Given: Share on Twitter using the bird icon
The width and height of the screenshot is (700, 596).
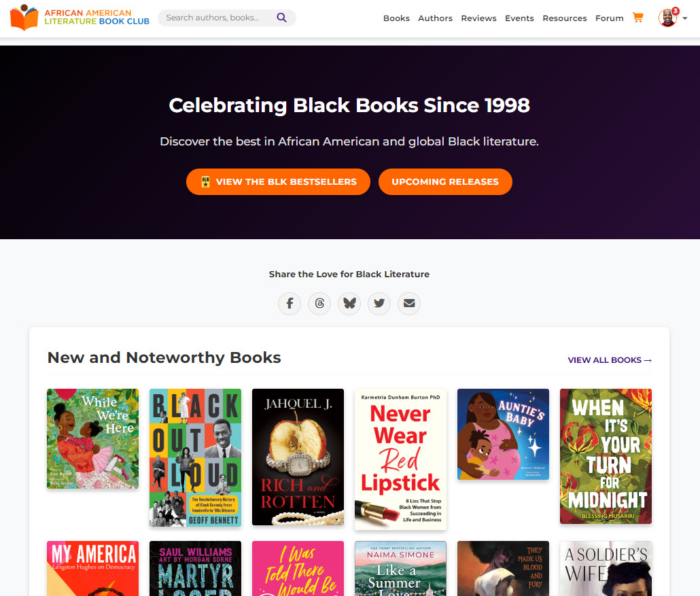Looking at the screenshot, I should (x=379, y=303).
